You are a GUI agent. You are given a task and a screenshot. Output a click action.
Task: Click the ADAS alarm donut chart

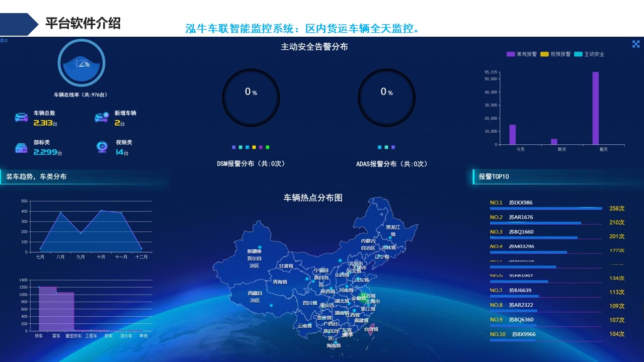pos(386,97)
